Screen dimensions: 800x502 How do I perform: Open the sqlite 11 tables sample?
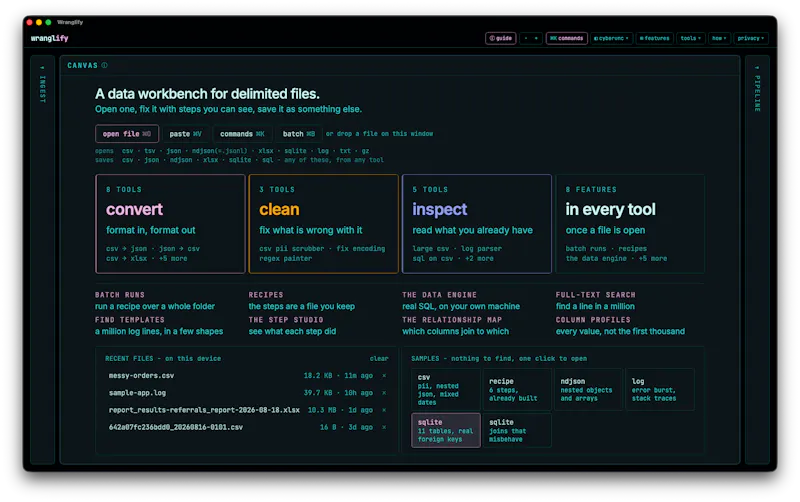[x=446, y=430]
